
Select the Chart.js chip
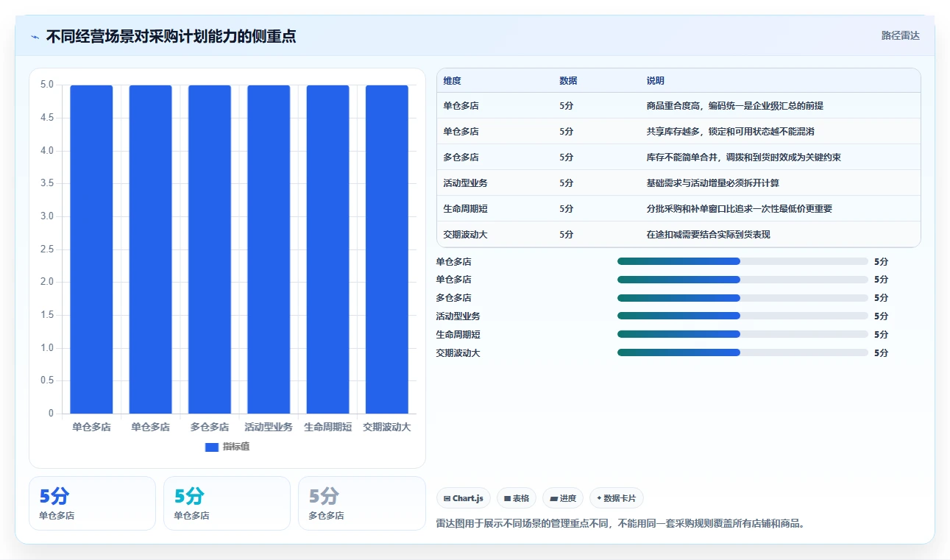464,498
